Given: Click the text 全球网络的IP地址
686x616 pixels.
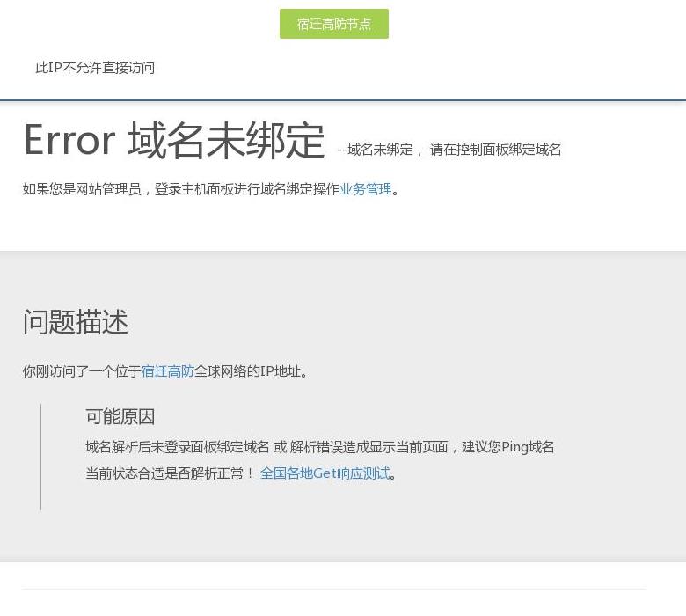Looking at the screenshot, I should click(251, 371).
